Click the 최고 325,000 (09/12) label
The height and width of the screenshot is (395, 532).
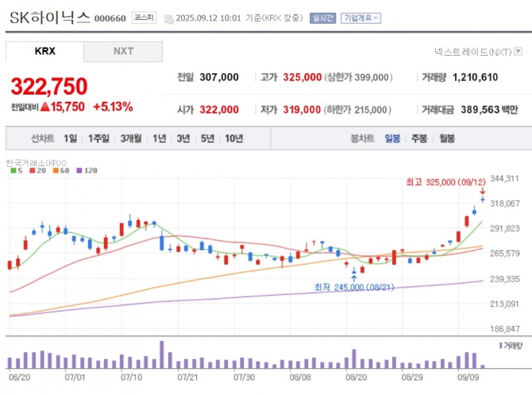pos(445,182)
